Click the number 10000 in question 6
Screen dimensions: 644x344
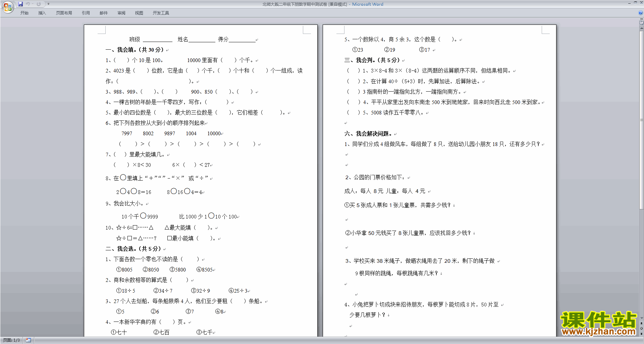coord(214,134)
